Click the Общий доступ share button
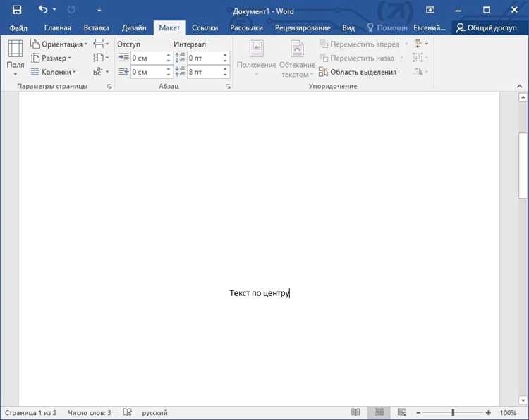The height and width of the screenshot is (420, 529). pyautogui.click(x=487, y=27)
